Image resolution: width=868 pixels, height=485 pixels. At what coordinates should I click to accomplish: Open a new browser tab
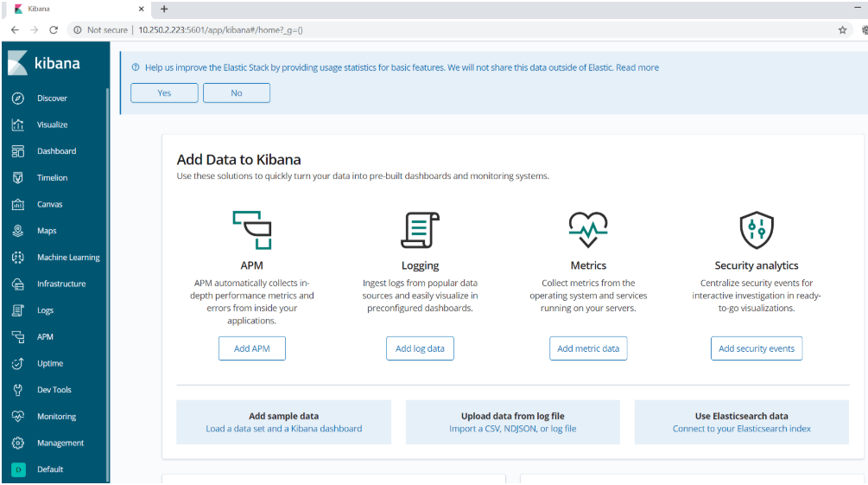(x=164, y=9)
